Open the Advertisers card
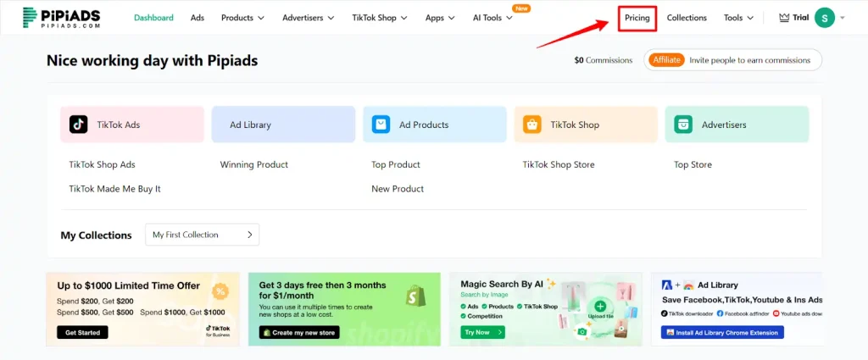868x360 pixels. click(737, 125)
